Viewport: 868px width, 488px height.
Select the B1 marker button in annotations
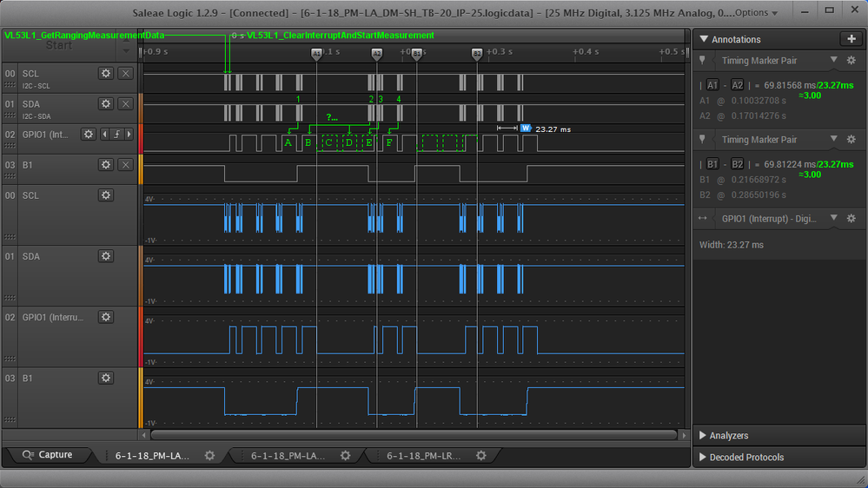[x=712, y=164]
